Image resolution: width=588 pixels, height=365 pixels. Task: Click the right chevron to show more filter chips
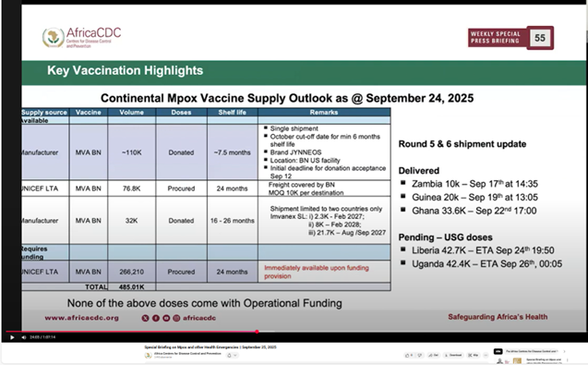point(564,351)
